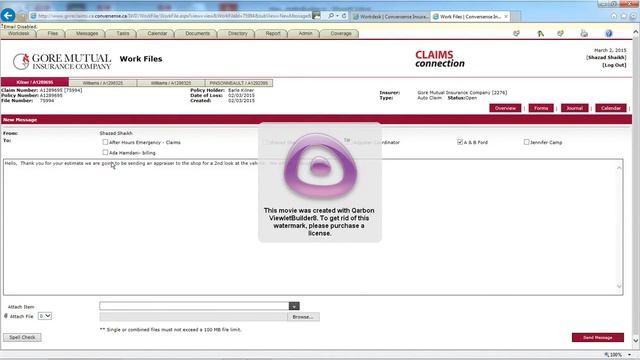Image resolution: width=640 pixels, height=360 pixels.
Task: Refresh the page with the reload icon
Action: point(344,16)
